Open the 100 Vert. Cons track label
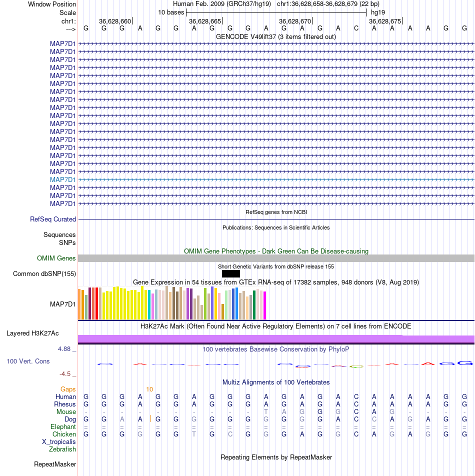Screen dimensions: 475x476 click(x=28, y=361)
